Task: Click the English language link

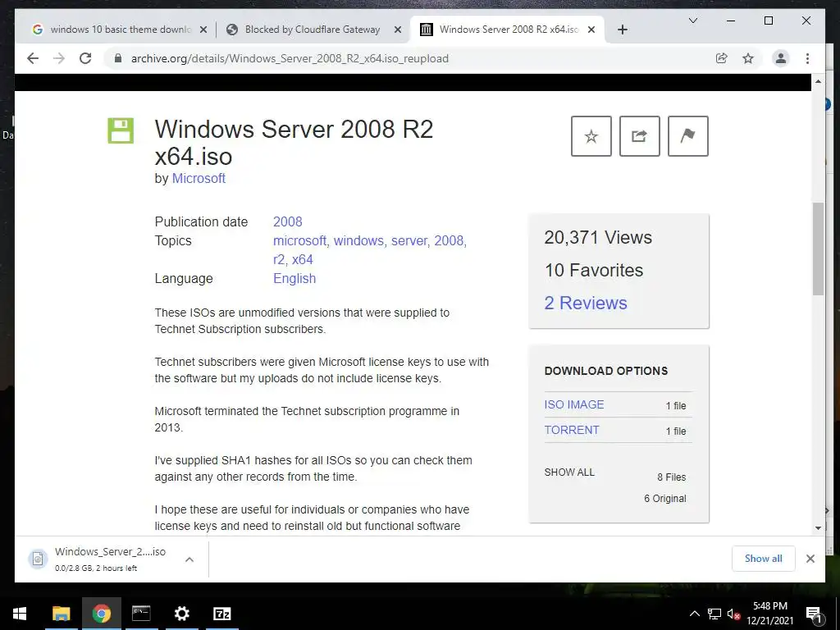Action: coord(294,279)
